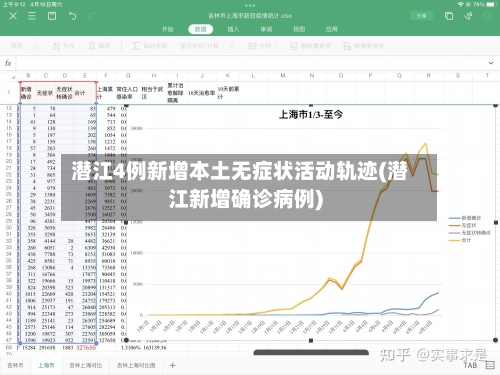The height and width of the screenshot is (375, 500).
Task: Select all cells via the corner triangle
Action: click(13, 77)
